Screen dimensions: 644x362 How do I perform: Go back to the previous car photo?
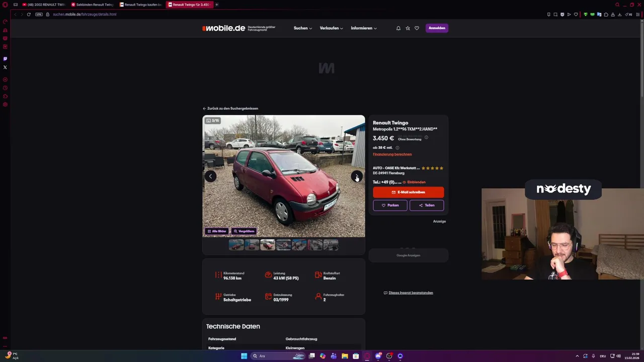tap(210, 176)
